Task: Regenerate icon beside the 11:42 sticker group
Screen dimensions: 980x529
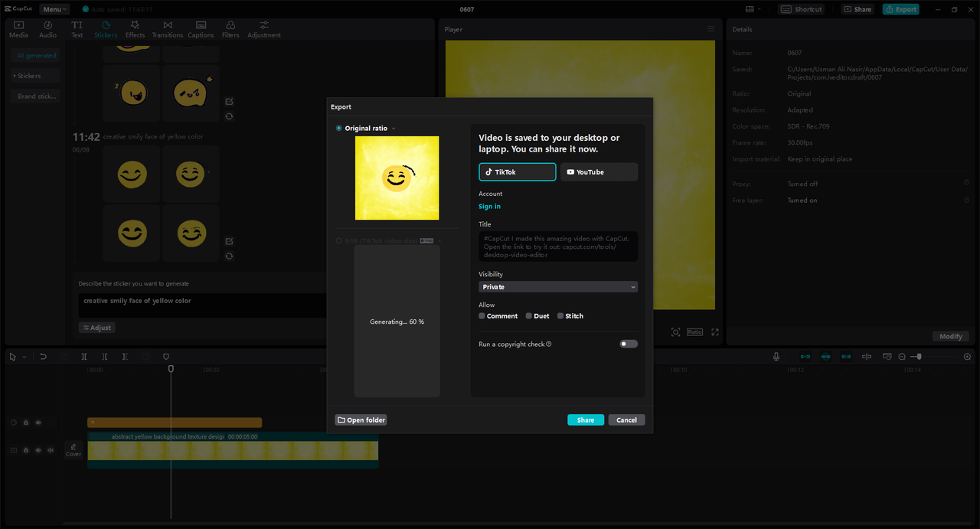Action: click(x=229, y=256)
